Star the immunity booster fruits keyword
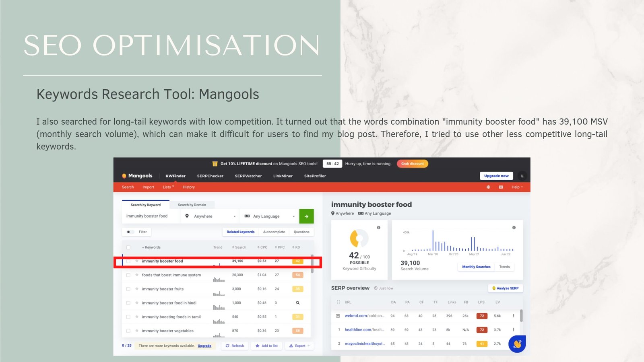The image size is (644, 362). point(137,289)
